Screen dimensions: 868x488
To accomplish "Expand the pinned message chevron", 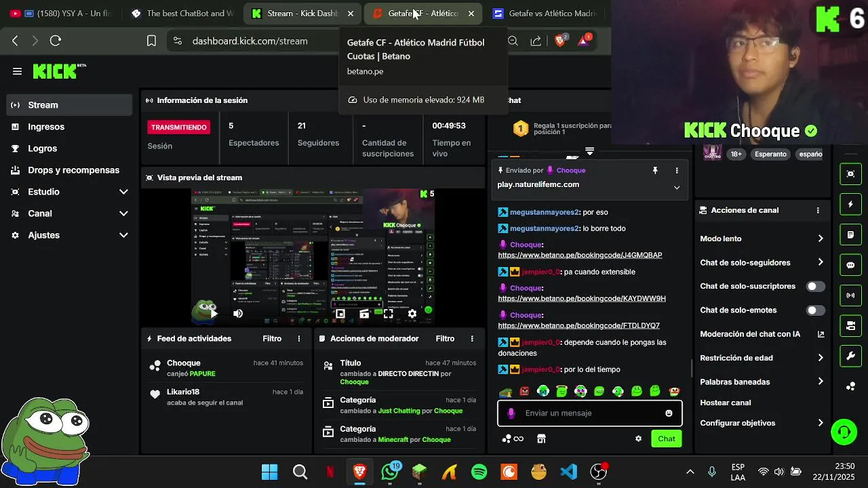I will tap(677, 188).
